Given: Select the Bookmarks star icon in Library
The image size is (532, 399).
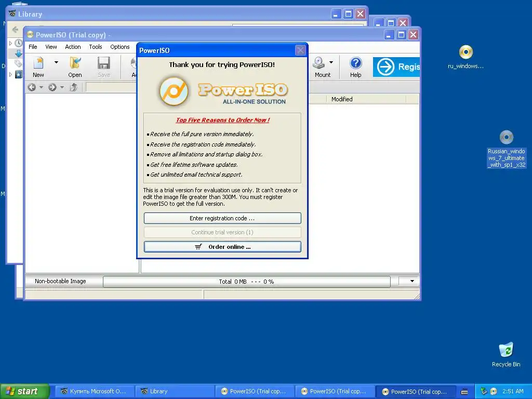Looking at the screenshot, I should coord(18,74).
